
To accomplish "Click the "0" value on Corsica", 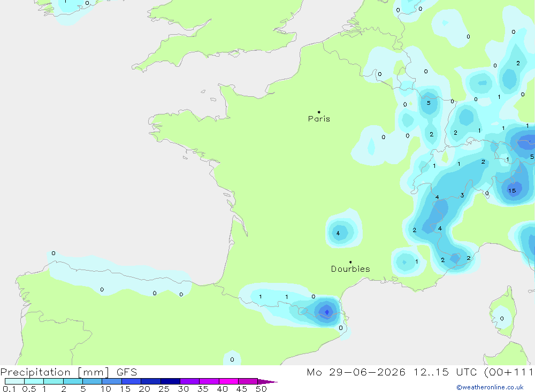I will pos(502,319).
